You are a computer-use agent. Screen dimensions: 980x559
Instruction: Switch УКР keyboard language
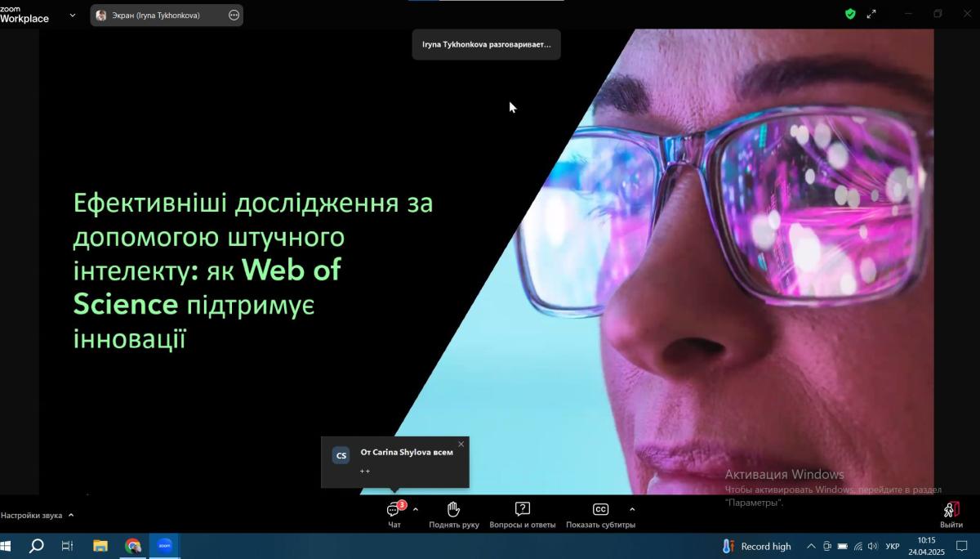[893, 546]
